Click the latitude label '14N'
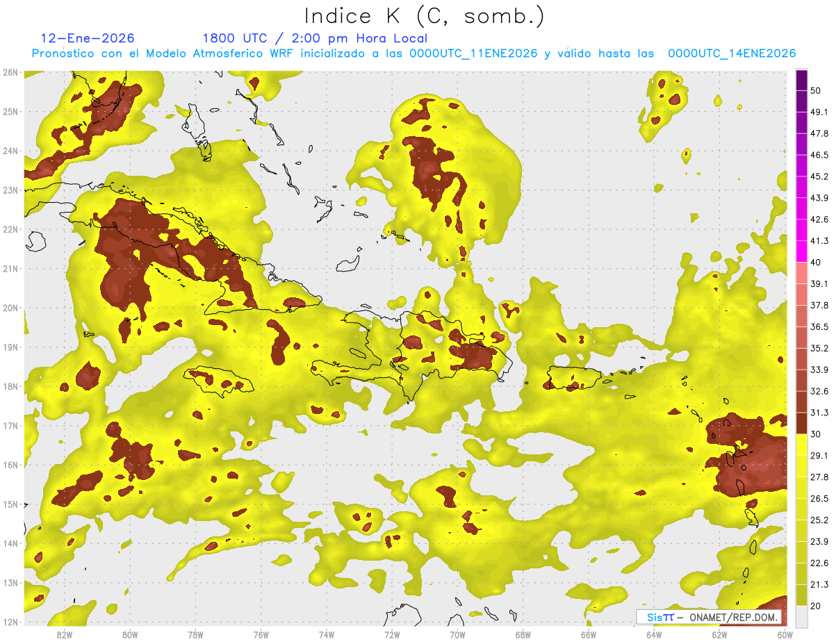Viewport: 834px width, 644px height. (10, 543)
